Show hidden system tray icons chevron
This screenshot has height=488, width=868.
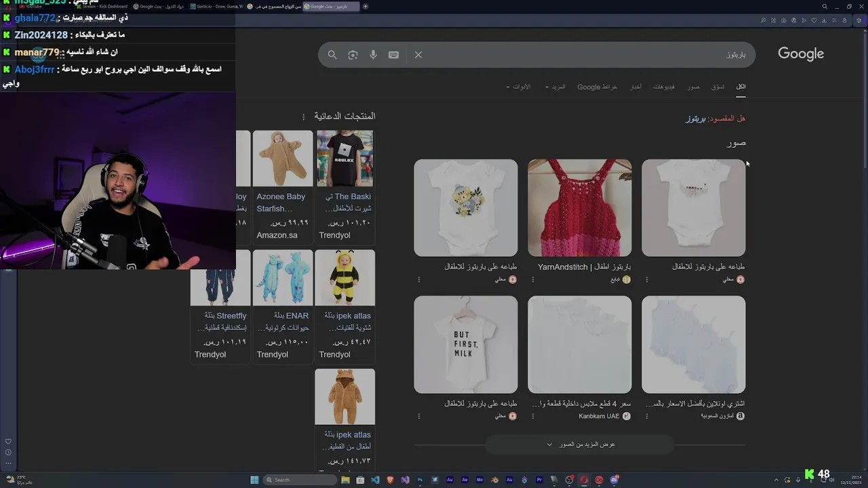(777, 480)
